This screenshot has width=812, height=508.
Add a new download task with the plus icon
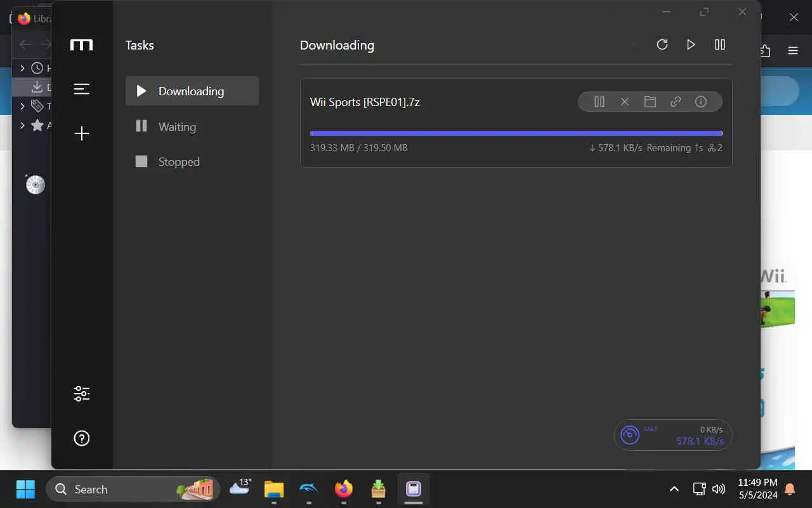[x=81, y=133]
